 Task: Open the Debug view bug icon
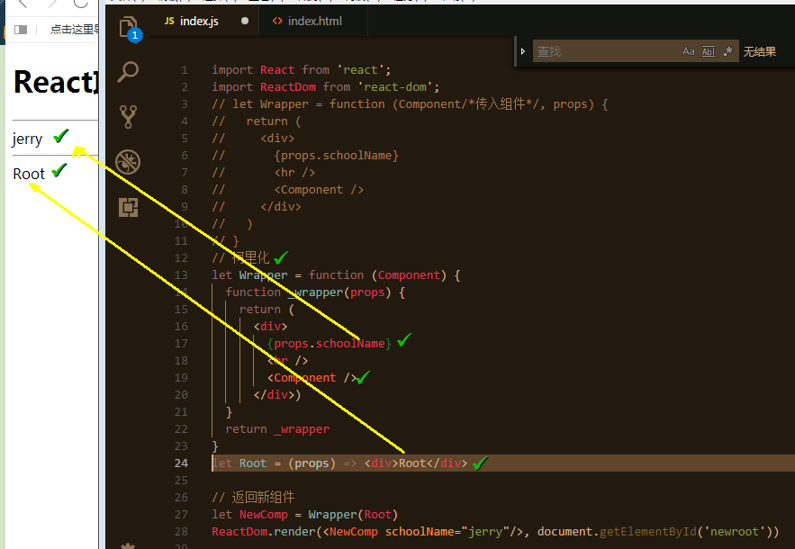click(128, 162)
